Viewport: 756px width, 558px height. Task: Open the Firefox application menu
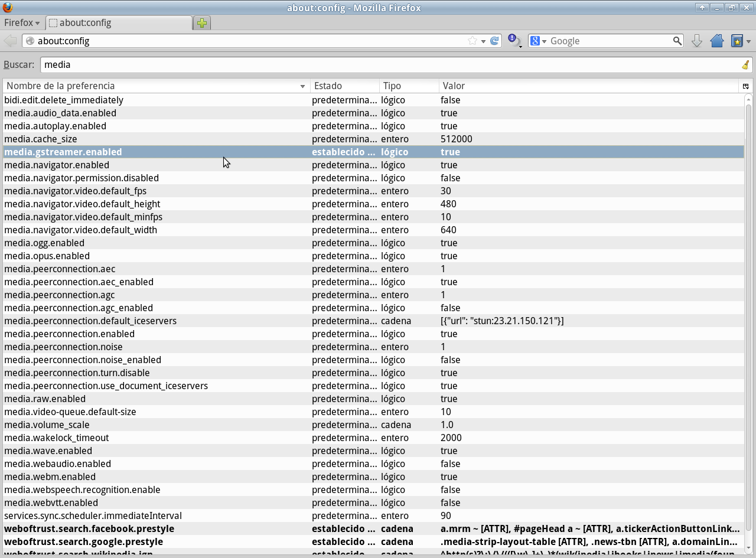pos(22,22)
